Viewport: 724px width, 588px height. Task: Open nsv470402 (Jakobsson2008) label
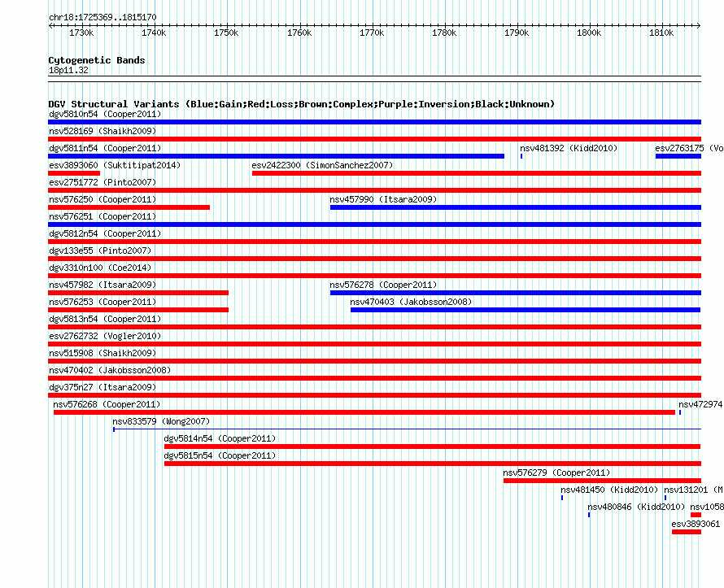pyautogui.click(x=110, y=370)
